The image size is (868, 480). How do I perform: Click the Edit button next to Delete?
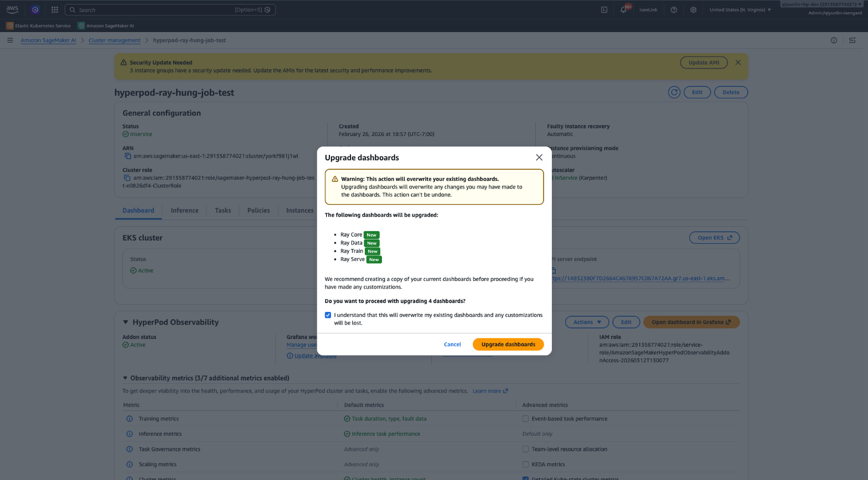[697, 92]
